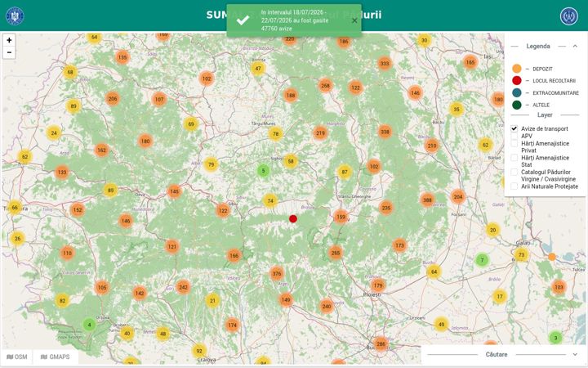This screenshot has width=588, height=368.
Task: Open the orange cluster marker 235
Action: coord(385,208)
